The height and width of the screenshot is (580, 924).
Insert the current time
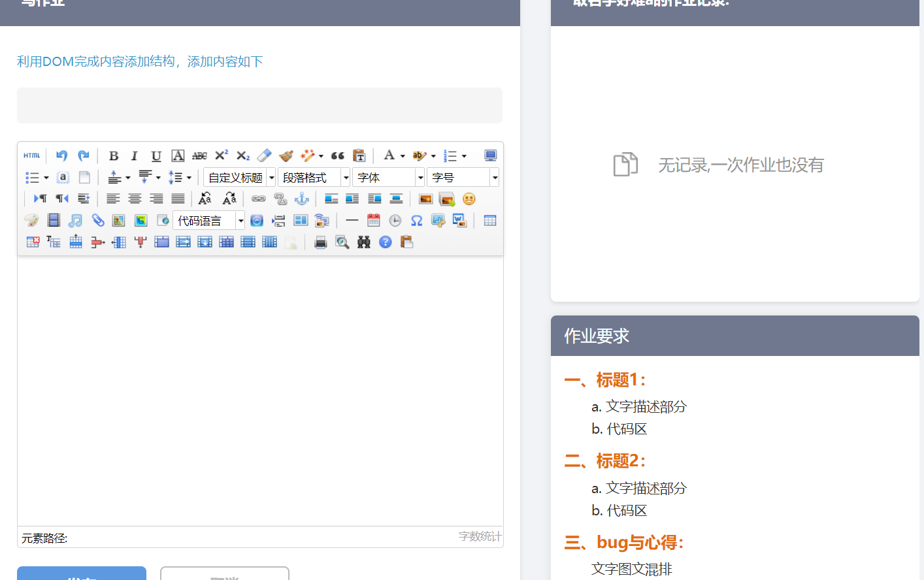click(395, 220)
